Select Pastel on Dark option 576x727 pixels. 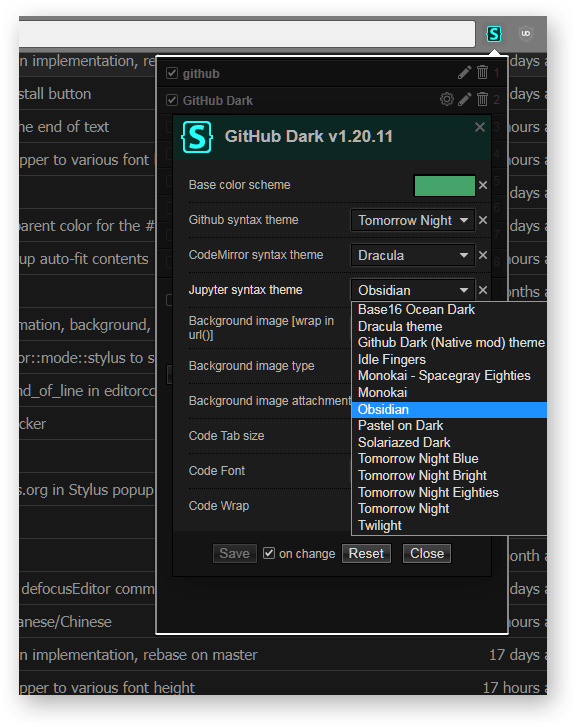coord(450,426)
